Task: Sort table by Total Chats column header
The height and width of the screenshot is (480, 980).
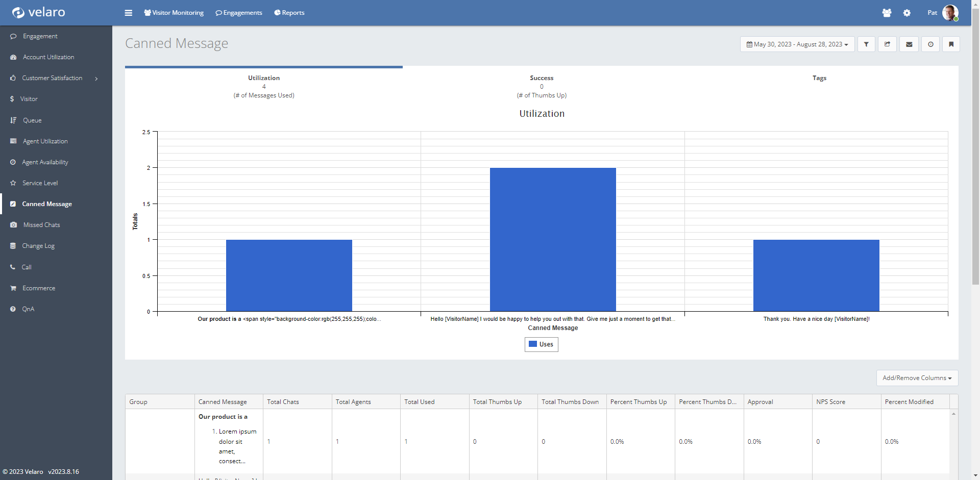Action: tap(283, 402)
